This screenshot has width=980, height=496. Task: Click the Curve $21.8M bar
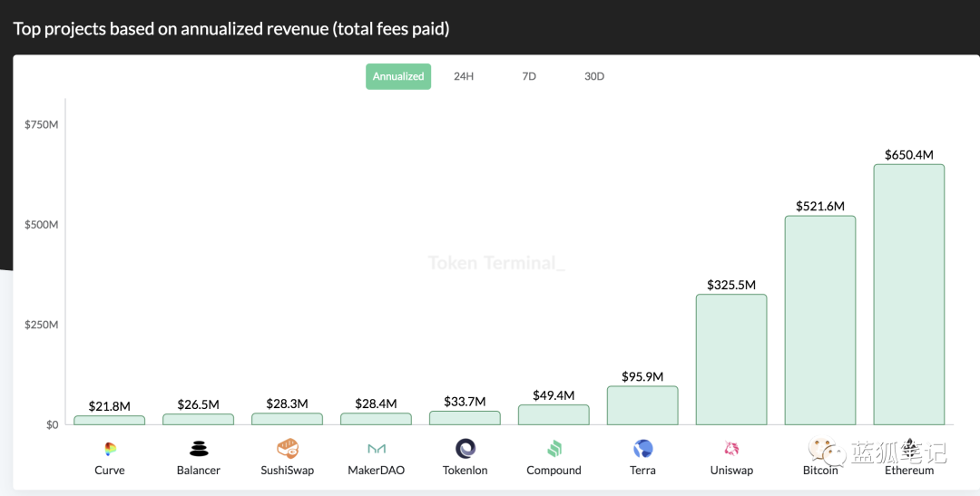pyautogui.click(x=110, y=420)
